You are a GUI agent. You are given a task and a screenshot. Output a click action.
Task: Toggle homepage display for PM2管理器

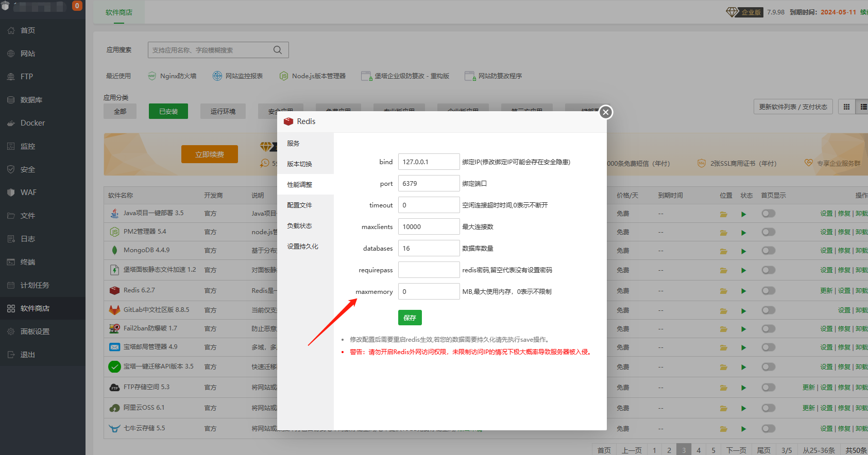[769, 232]
